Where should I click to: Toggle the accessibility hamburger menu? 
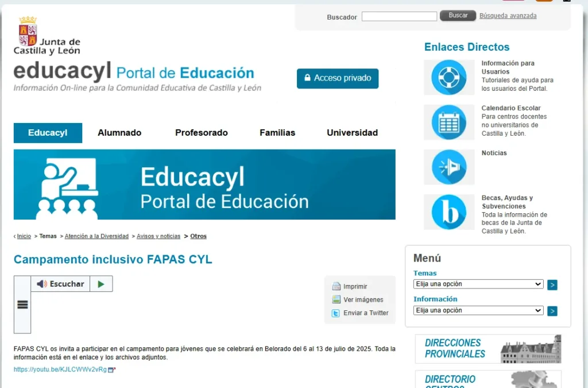click(x=22, y=305)
